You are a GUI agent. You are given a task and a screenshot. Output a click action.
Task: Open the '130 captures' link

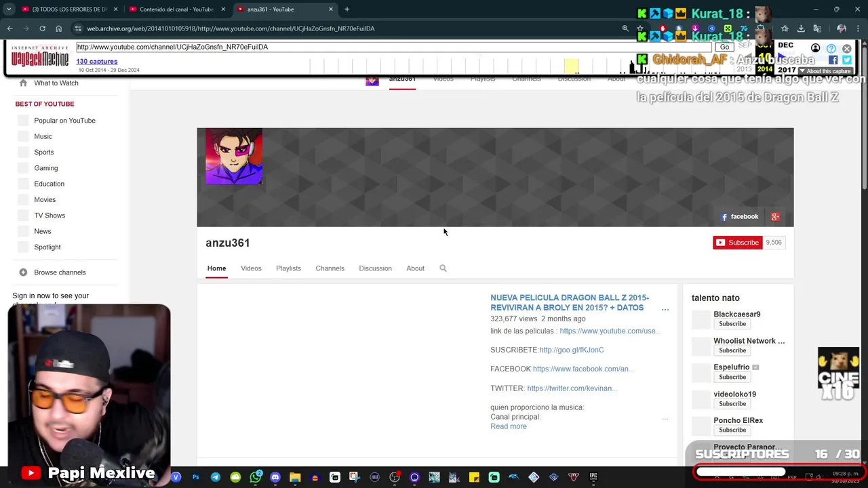click(x=97, y=61)
